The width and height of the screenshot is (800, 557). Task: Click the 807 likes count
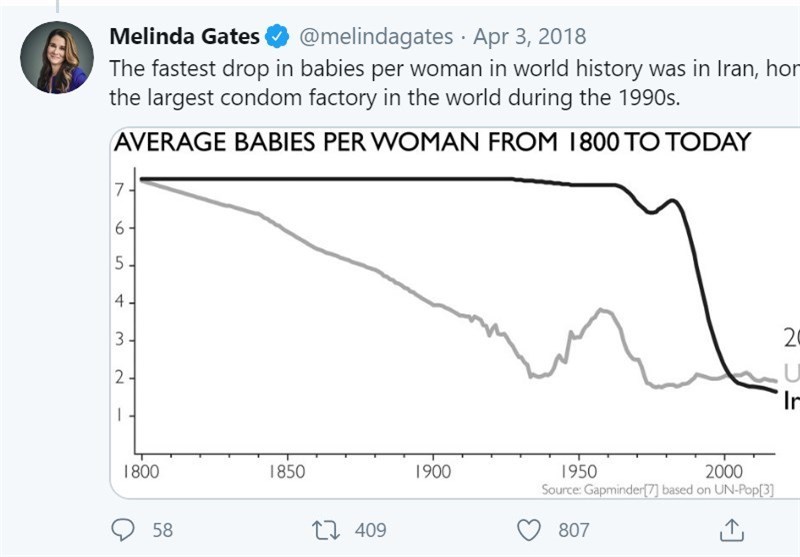click(x=573, y=530)
